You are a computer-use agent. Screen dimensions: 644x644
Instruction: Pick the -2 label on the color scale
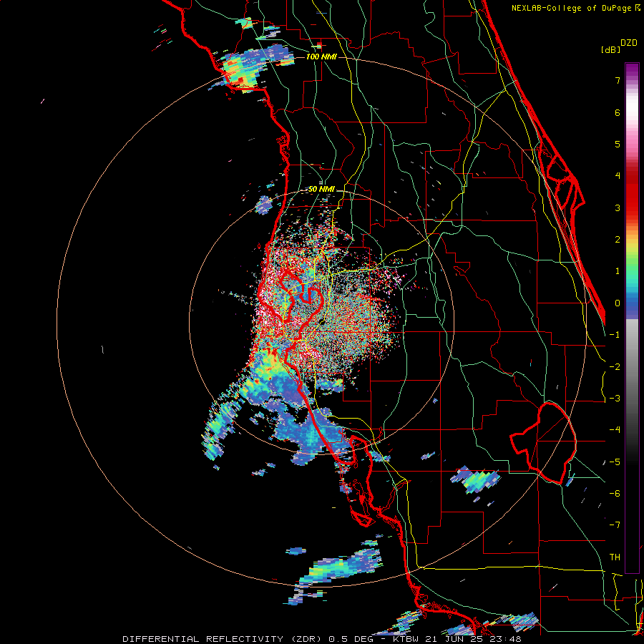pos(615,366)
